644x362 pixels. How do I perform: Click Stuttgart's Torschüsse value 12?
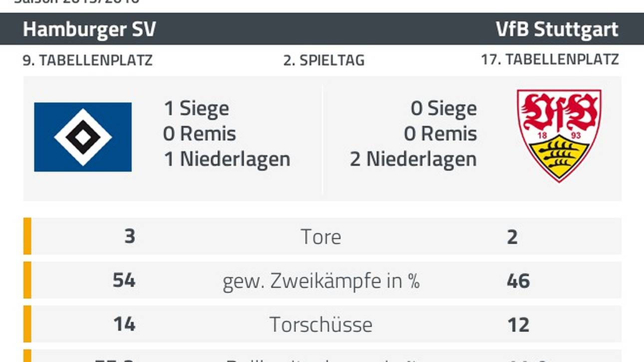(x=518, y=325)
